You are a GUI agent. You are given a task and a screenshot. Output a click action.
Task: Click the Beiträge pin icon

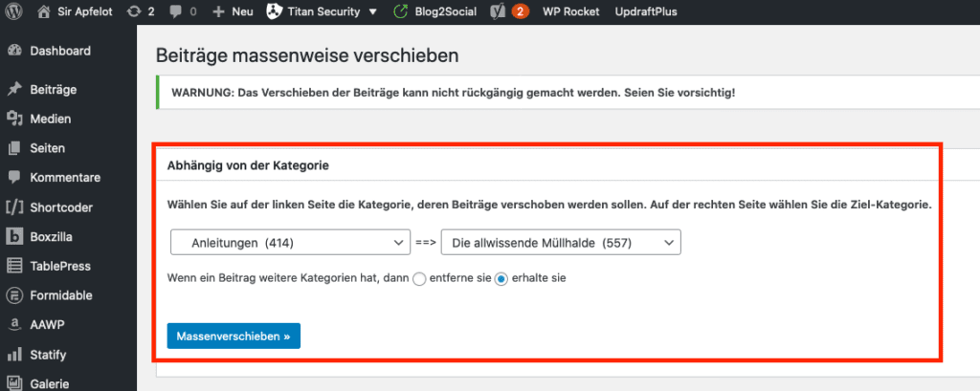pos(14,90)
